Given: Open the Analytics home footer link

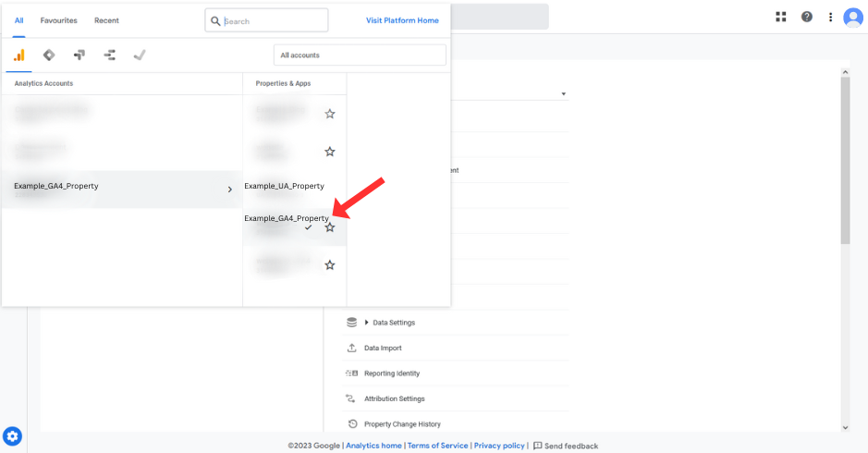Looking at the screenshot, I should click(373, 446).
